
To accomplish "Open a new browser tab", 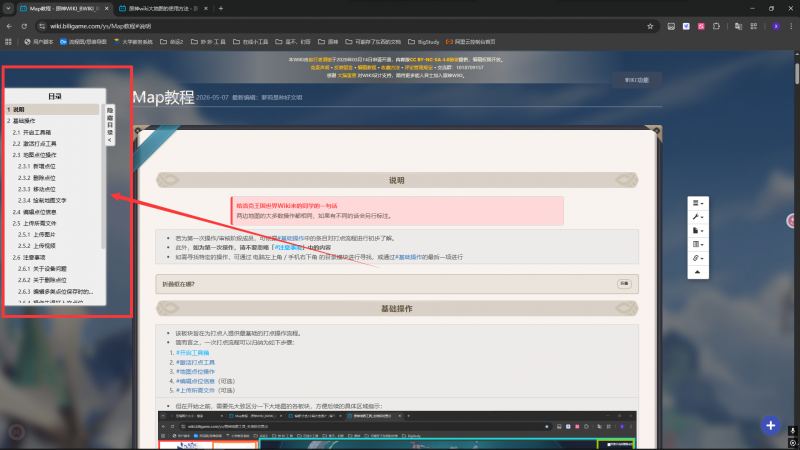I will point(221,8).
